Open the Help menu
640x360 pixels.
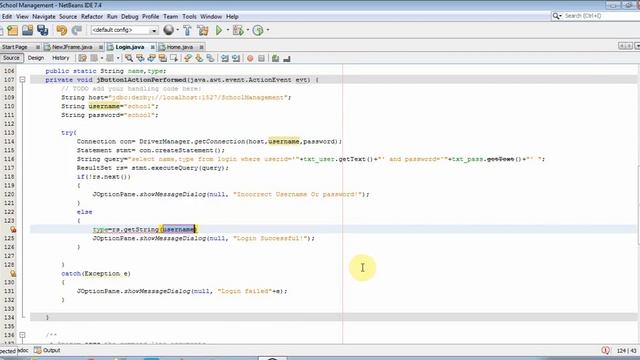(232, 17)
